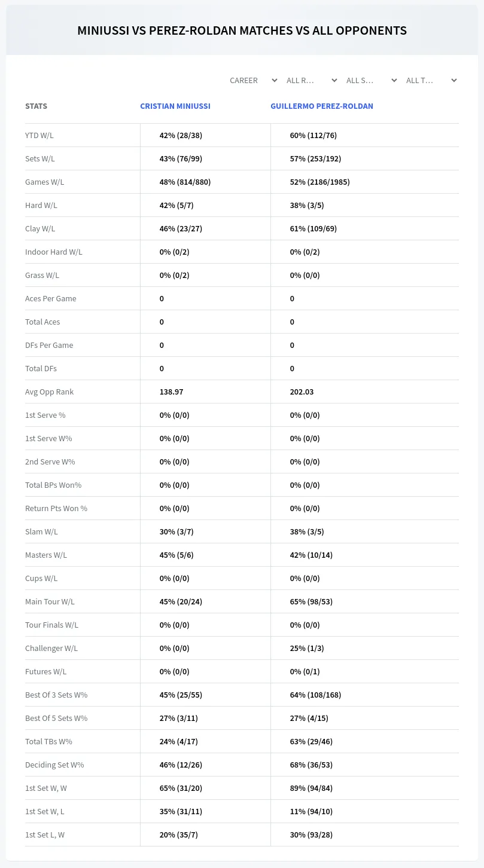
Task: Click Miniussi's 138.97 Avg Opp Rank value
Action: point(171,392)
